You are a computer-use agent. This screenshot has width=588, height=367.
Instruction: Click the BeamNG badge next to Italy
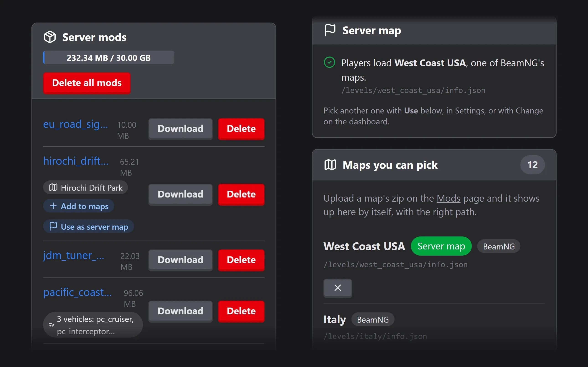point(373,319)
